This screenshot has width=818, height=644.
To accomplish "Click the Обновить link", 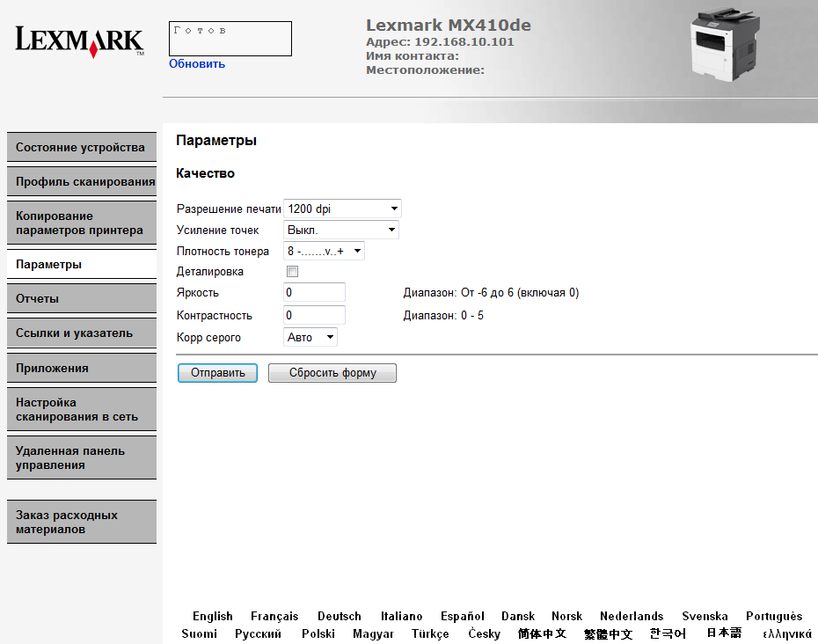I will point(197,63).
